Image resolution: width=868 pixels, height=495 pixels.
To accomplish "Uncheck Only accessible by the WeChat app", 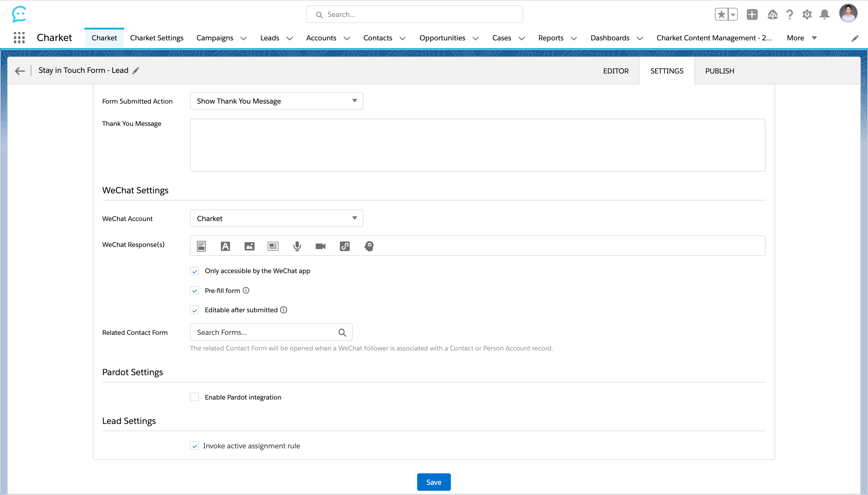I will coord(194,271).
